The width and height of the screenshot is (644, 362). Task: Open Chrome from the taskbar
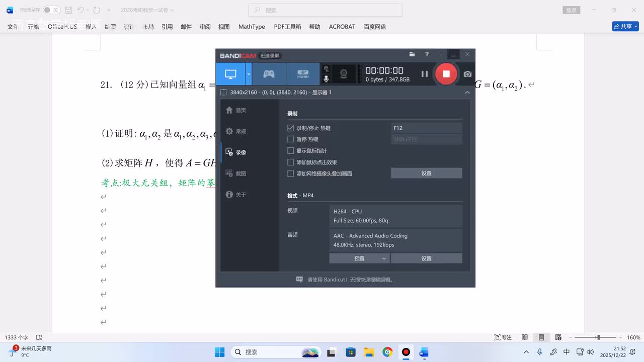(x=387, y=352)
